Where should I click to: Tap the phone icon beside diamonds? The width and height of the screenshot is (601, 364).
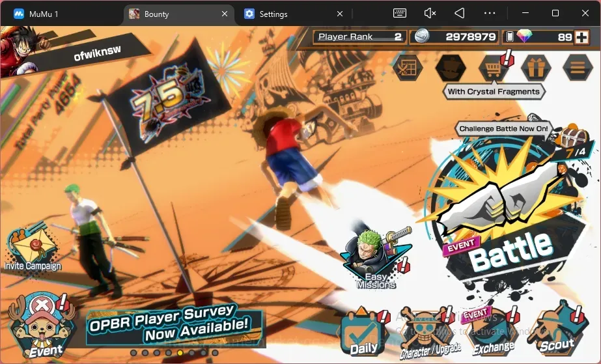510,36
